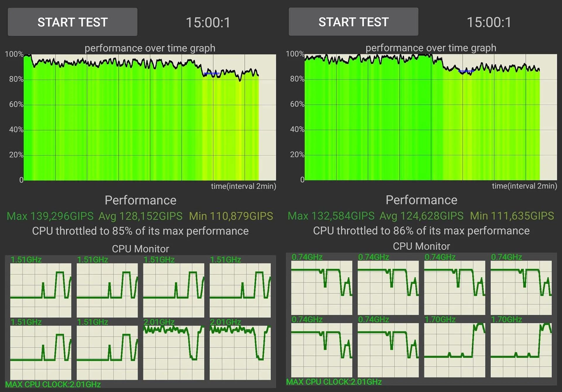This screenshot has height=392, width=562.
Task: Click the blue marker on the left graph
Action: 212,73
